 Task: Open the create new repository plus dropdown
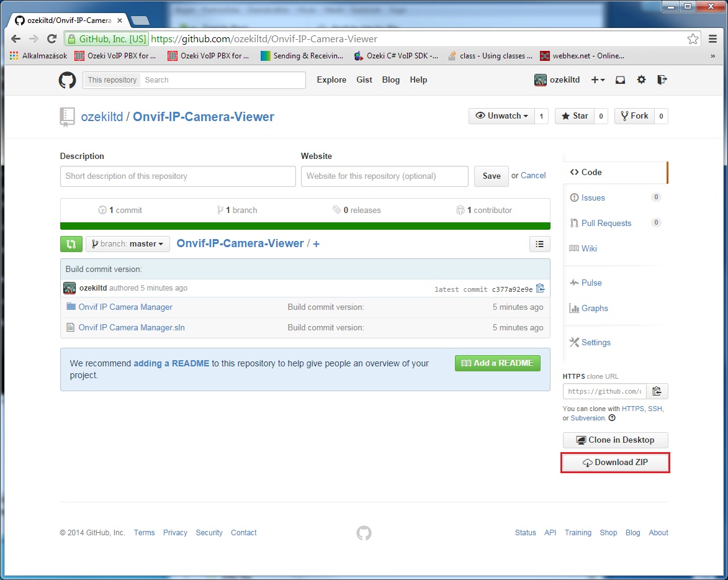tap(597, 79)
